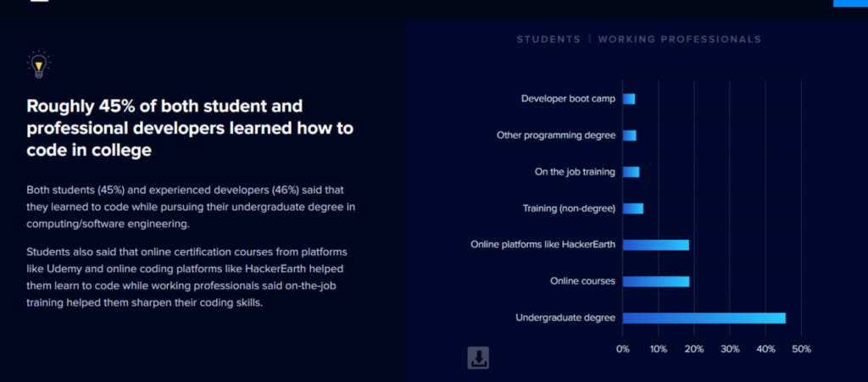The width and height of the screenshot is (868, 382).
Task: Click the 'Training (non-degree)' label
Action: [569, 208]
